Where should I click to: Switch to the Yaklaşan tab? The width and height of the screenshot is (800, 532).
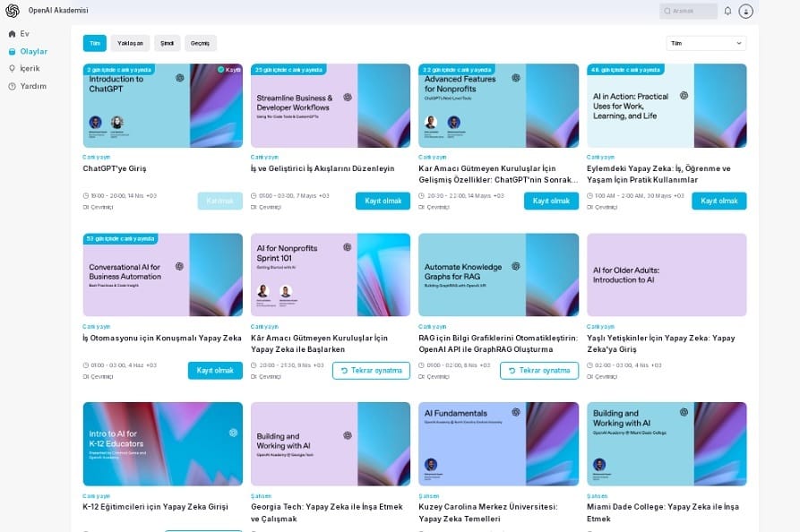click(x=130, y=43)
